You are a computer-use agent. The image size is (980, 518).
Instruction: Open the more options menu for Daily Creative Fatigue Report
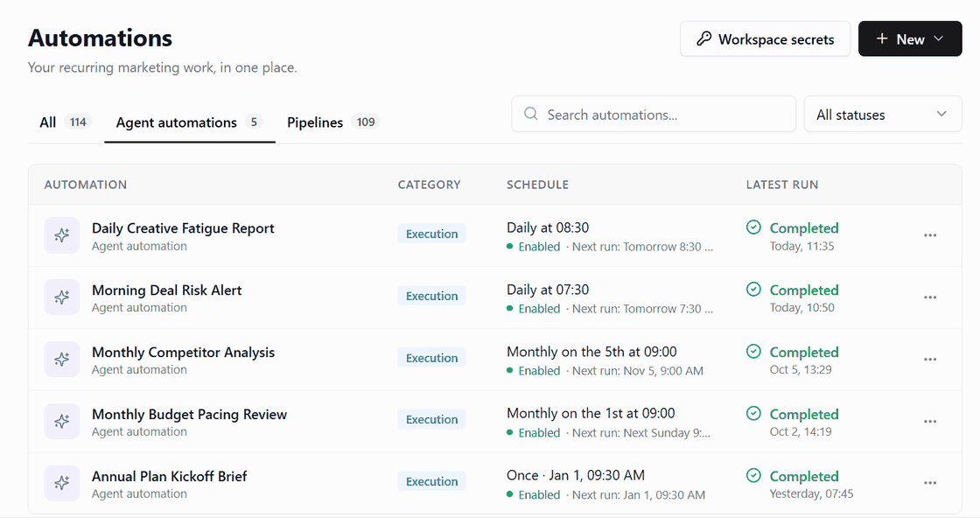(x=930, y=235)
